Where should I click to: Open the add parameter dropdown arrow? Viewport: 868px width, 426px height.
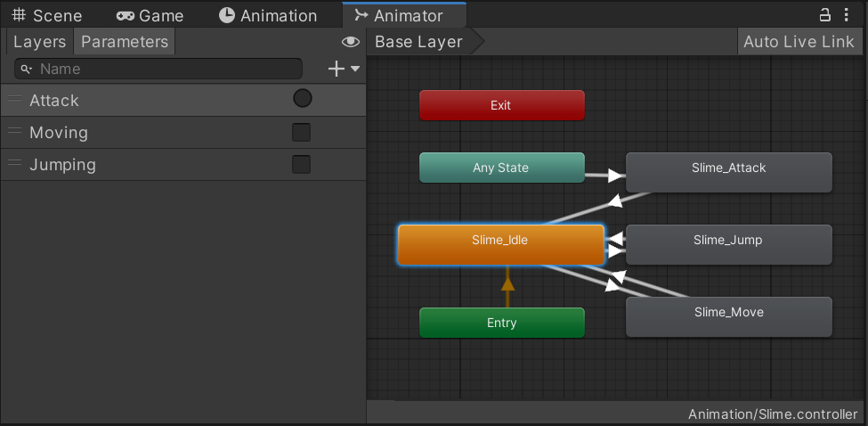pos(355,70)
